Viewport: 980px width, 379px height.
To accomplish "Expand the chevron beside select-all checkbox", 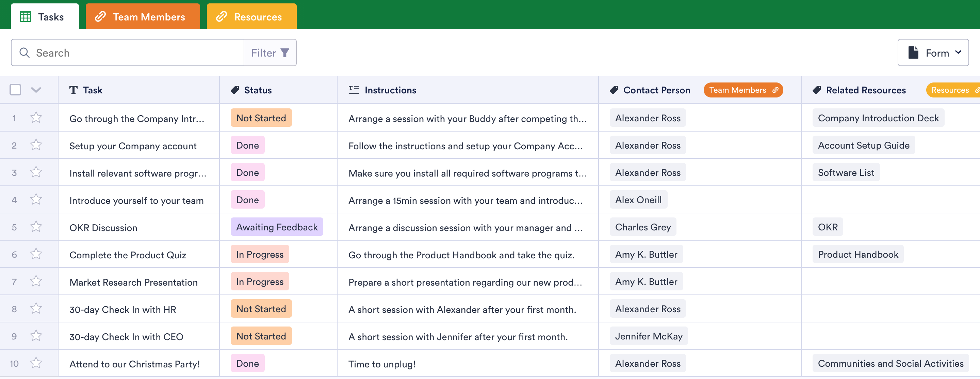I will [x=36, y=90].
